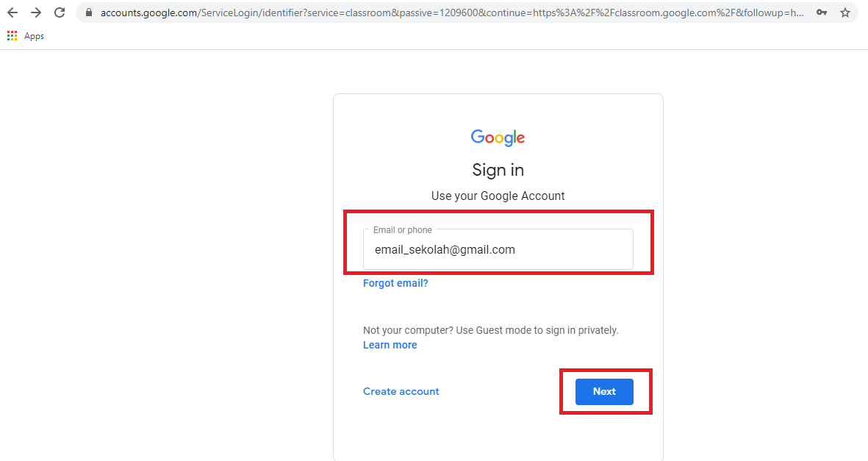Reload the current page
The image size is (868, 461).
coord(60,12)
